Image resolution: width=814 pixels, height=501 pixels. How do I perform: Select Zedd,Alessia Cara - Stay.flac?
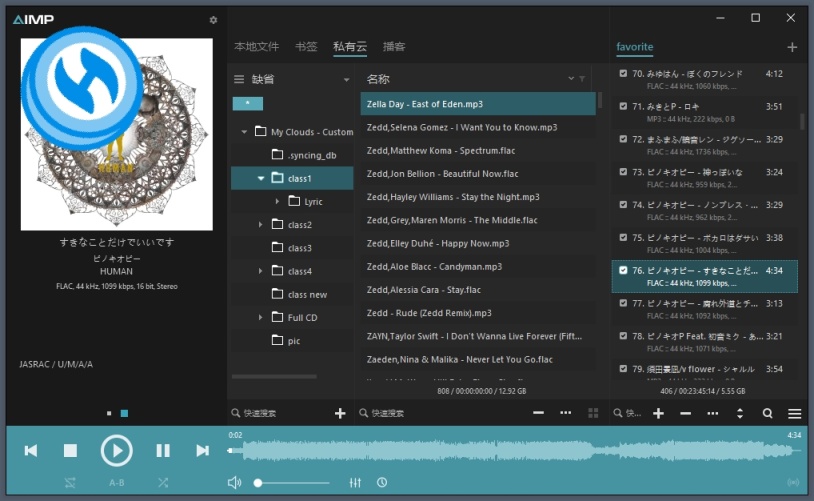click(478, 290)
